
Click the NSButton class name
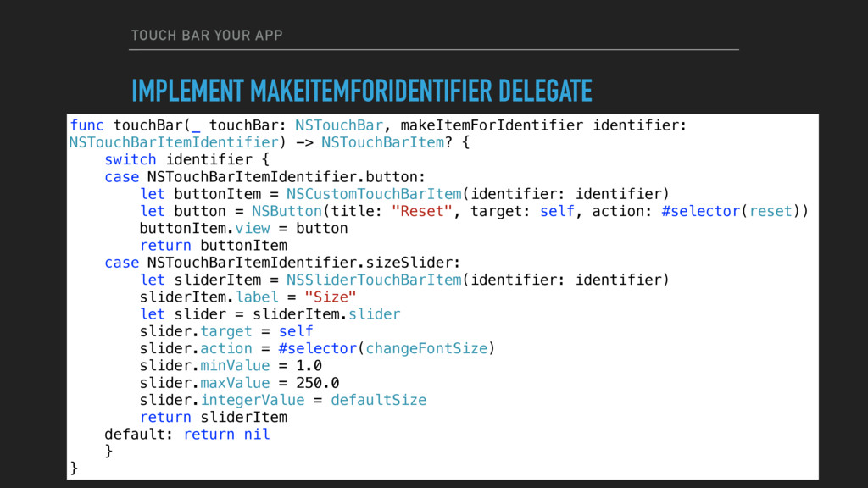click(x=287, y=211)
